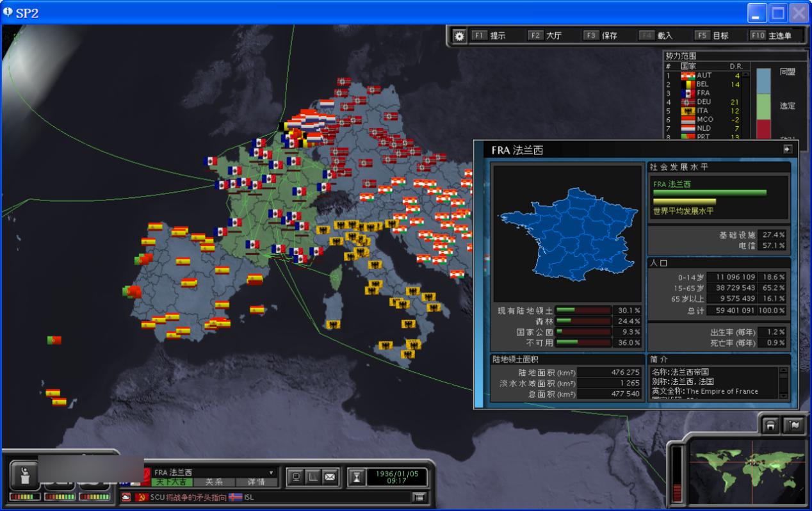Click the F1 提示 hints button
This screenshot has width=812, height=511.
[489, 36]
